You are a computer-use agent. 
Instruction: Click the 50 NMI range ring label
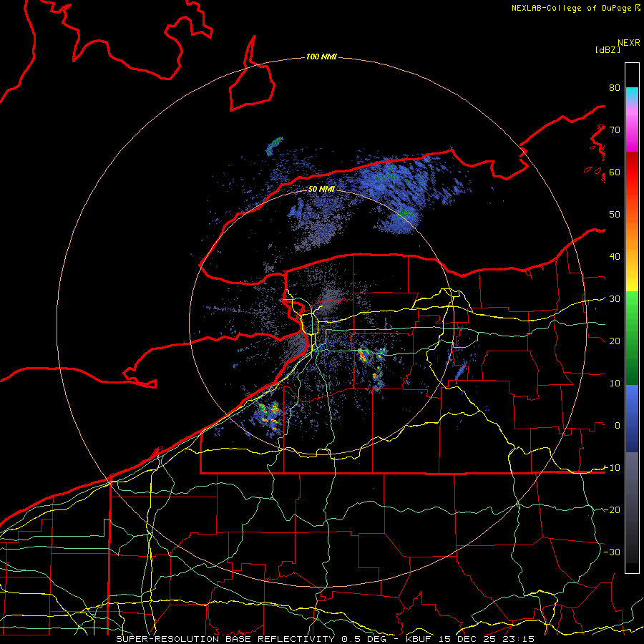pyautogui.click(x=321, y=190)
